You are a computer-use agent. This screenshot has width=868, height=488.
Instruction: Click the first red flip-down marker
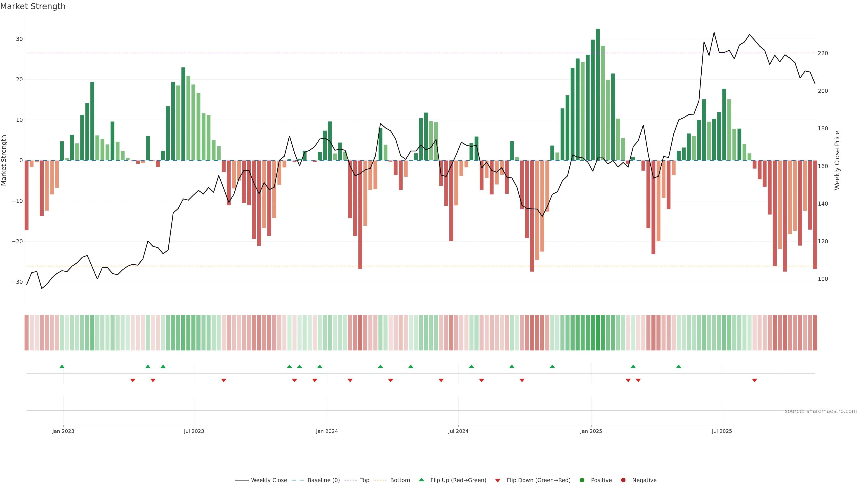(x=133, y=380)
